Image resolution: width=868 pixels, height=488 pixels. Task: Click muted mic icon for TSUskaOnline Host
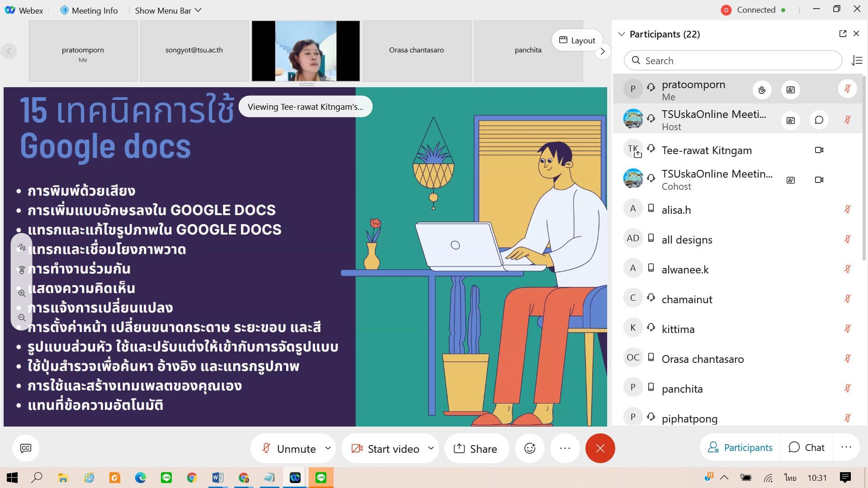[848, 120]
